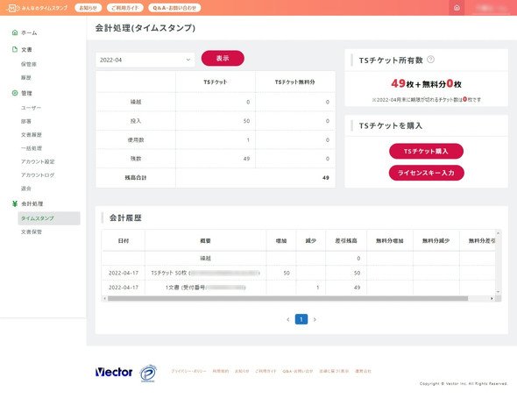Click the yen icon for 会計処理
The width and height of the screenshot is (517, 420).
15,203
